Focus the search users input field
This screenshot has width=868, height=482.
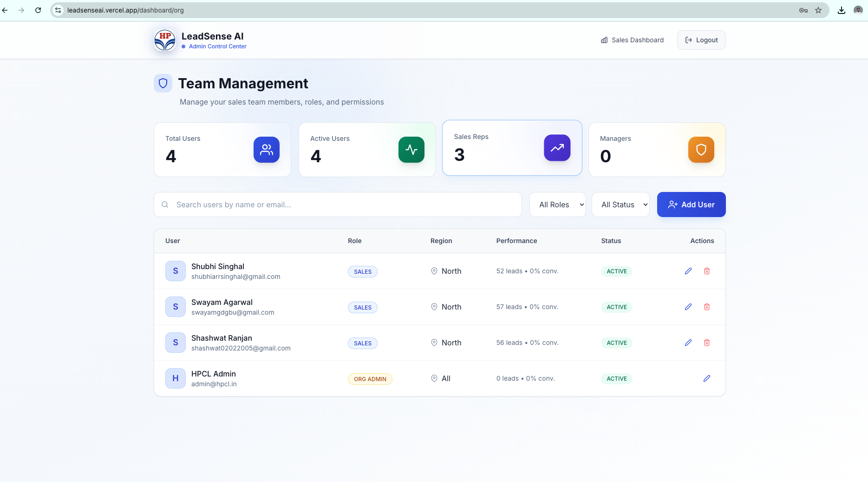pyautogui.click(x=338, y=205)
